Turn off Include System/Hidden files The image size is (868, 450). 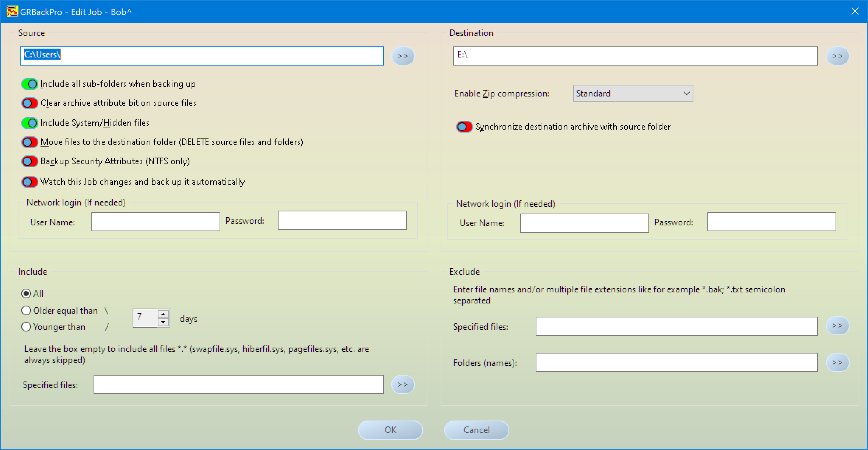pos(30,123)
